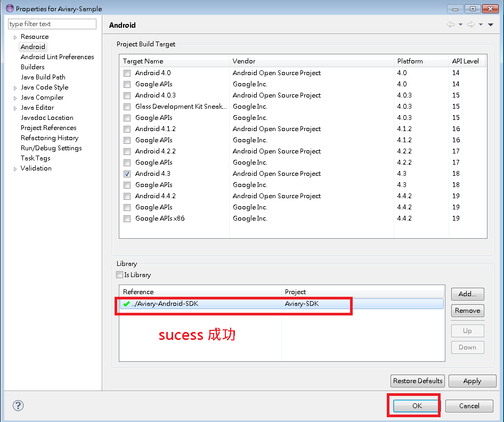Click the back navigation arrow icon
The width and height of the screenshot is (504, 422).
click(451, 25)
